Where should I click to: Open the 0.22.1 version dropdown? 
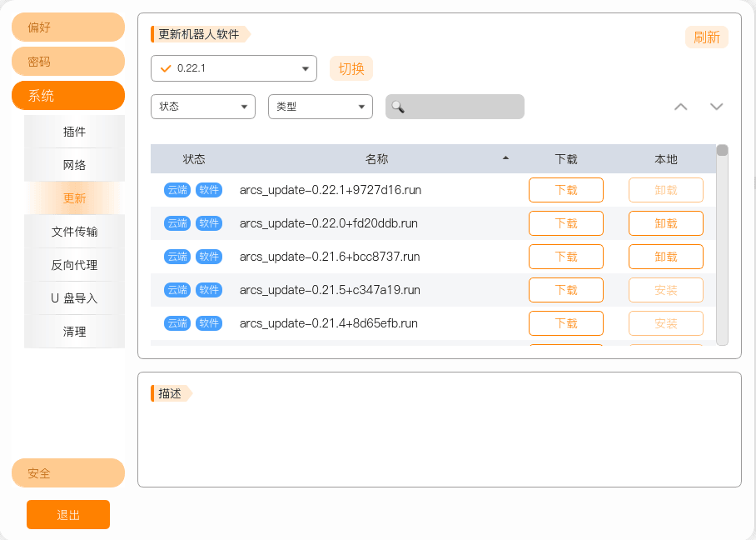click(234, 68)
